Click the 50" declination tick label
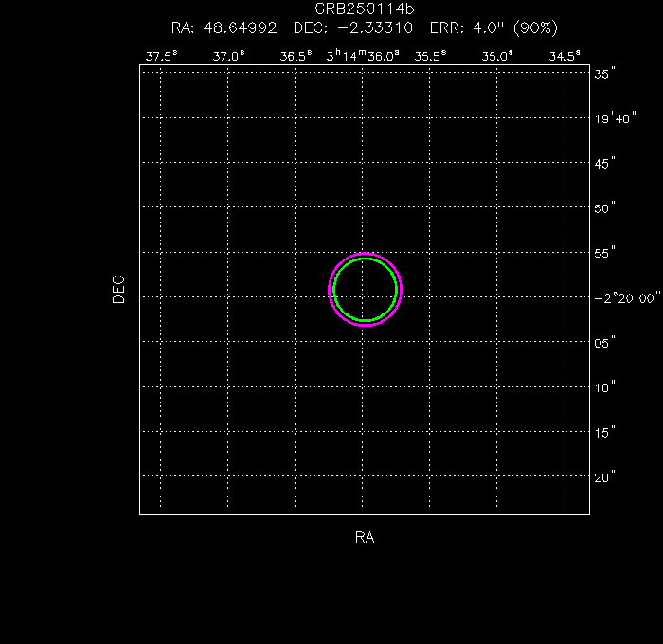Image resolution: width=663 pixels, height=644 pixels. pos(604,208)
